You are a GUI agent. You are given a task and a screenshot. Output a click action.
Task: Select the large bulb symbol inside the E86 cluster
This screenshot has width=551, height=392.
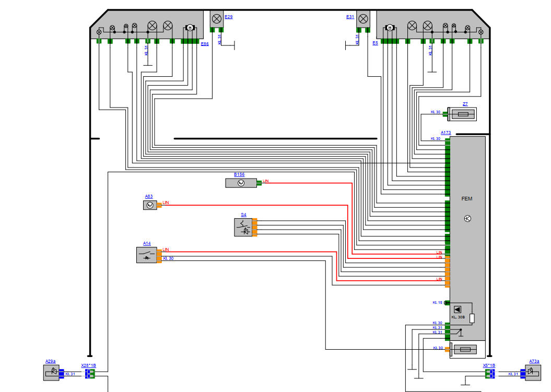tap(153, 26)
